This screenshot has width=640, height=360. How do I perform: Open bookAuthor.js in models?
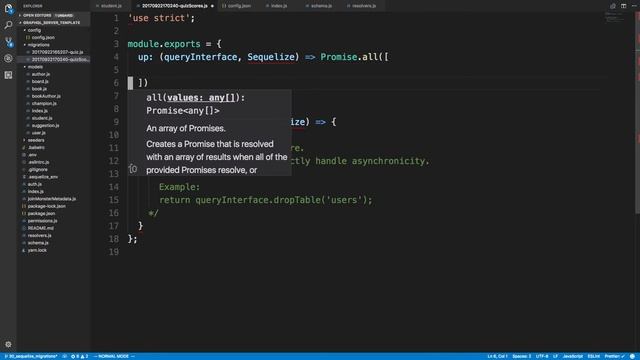[46, 96]
